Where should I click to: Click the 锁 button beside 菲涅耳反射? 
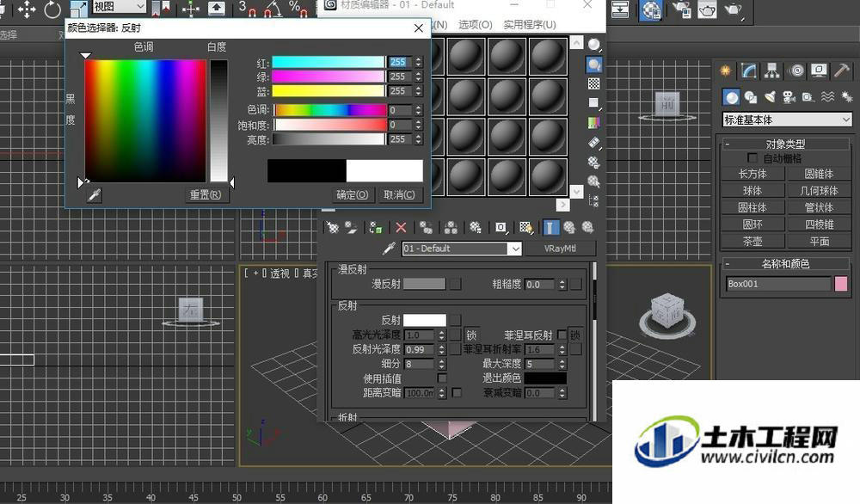coord(574,335)
